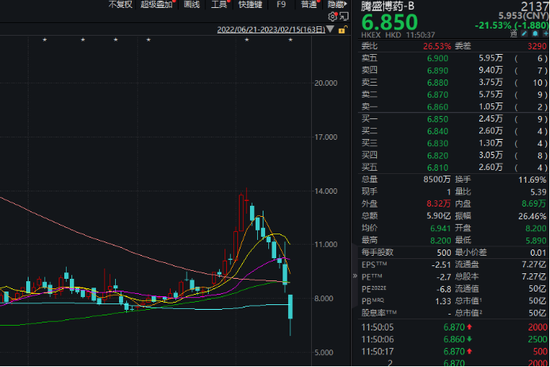Screen dimensions: 550x367
Task: Click the stock code 2137
Action: click(x=535, y=6)
